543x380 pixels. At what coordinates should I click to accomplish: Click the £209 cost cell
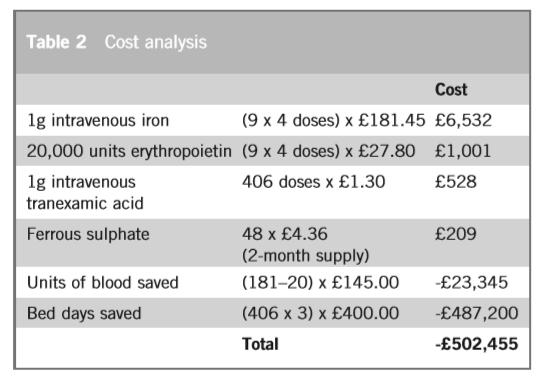(456, 234)
